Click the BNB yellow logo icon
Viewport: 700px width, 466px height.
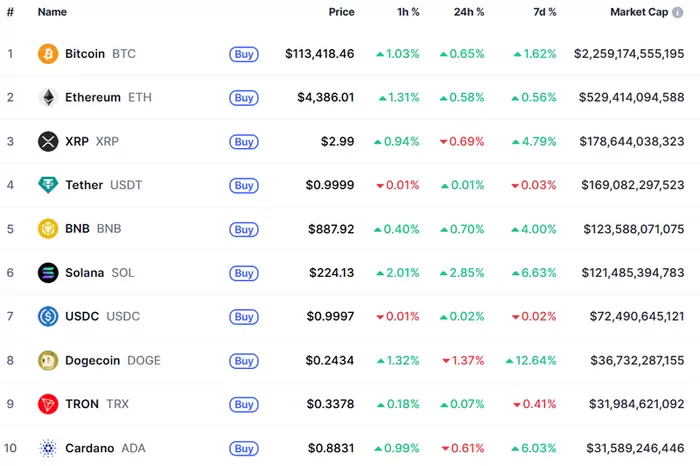(48, 229)
